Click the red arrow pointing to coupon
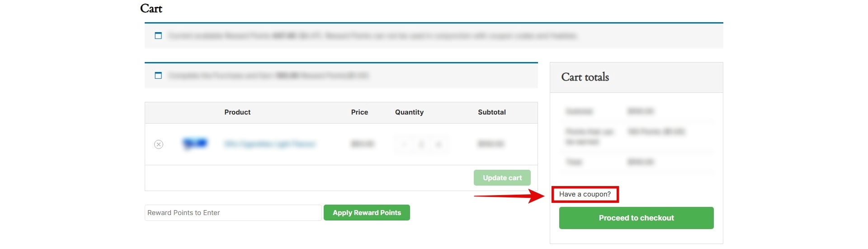Image resolution: width=868 pixels, height=249 pixels. 509,196
